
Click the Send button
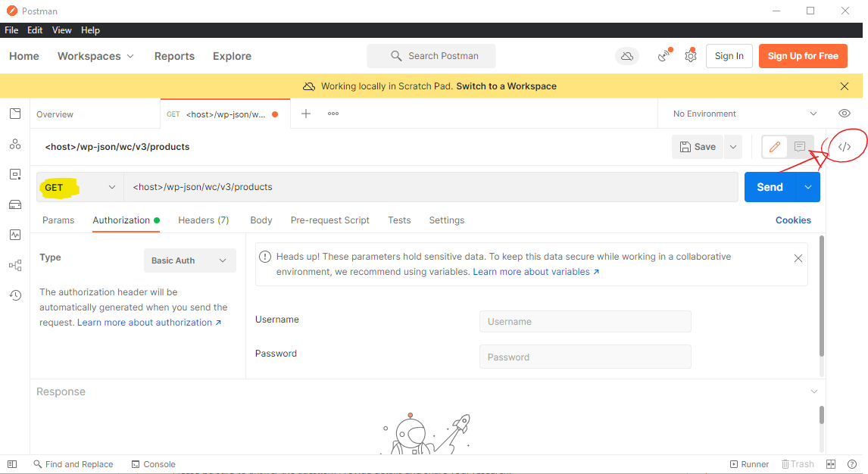pos(770,187)
